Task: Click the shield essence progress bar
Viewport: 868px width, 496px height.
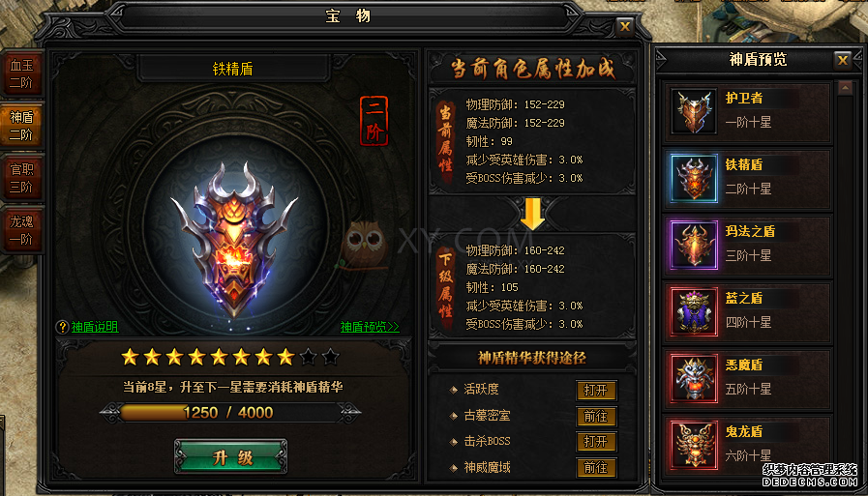Action: pos(229,413)
